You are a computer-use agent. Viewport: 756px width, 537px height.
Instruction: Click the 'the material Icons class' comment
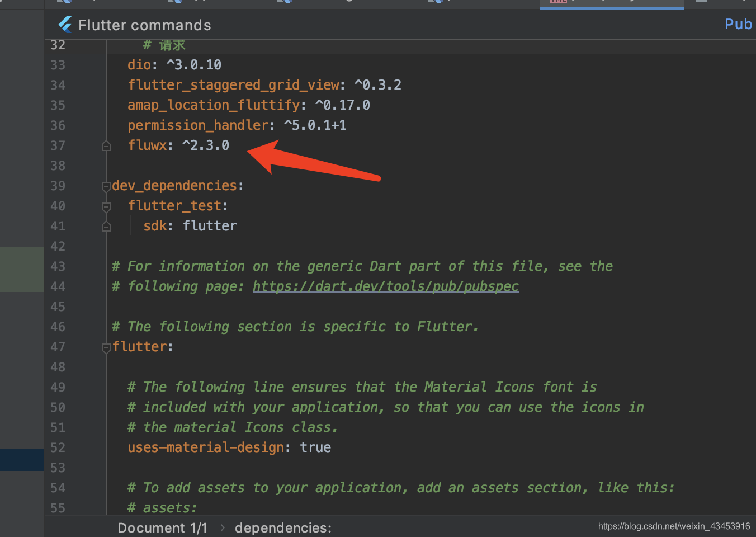[x=233, y=427]
